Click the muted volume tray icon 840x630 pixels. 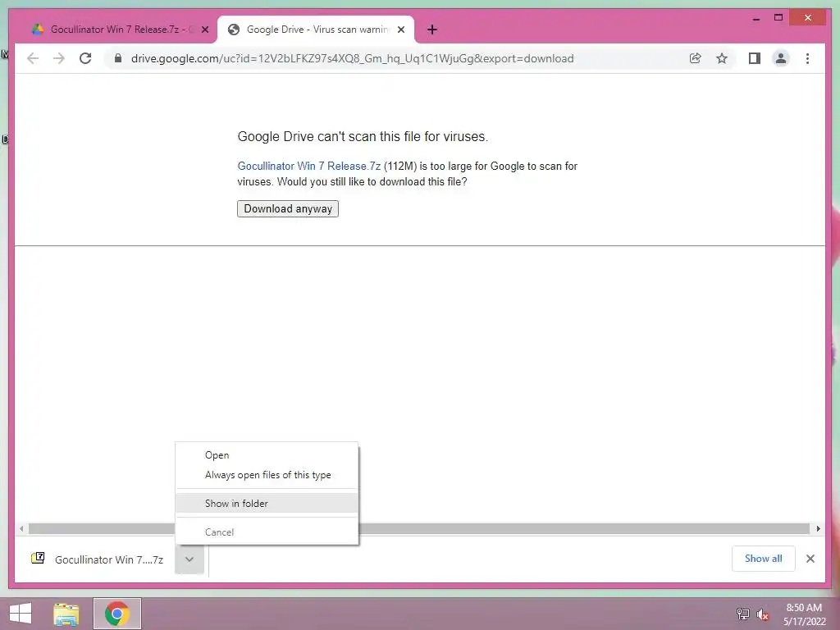pos(762,614)
